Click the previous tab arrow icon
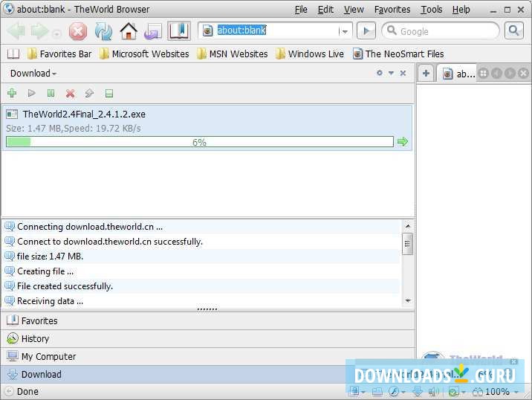Image resolution: width=532 pixels, height=400 pixels. click(497, 74)
